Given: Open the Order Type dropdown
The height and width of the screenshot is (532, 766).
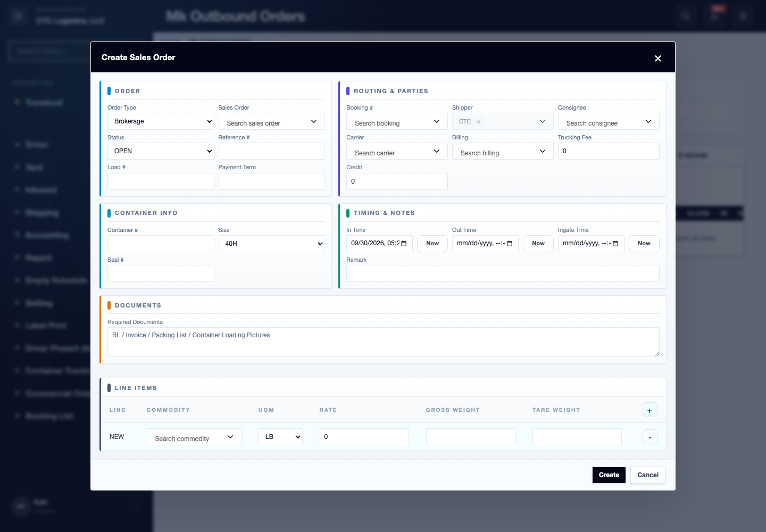Looking at the screenshot, I should pyautogui.click(x=161, y=121).
